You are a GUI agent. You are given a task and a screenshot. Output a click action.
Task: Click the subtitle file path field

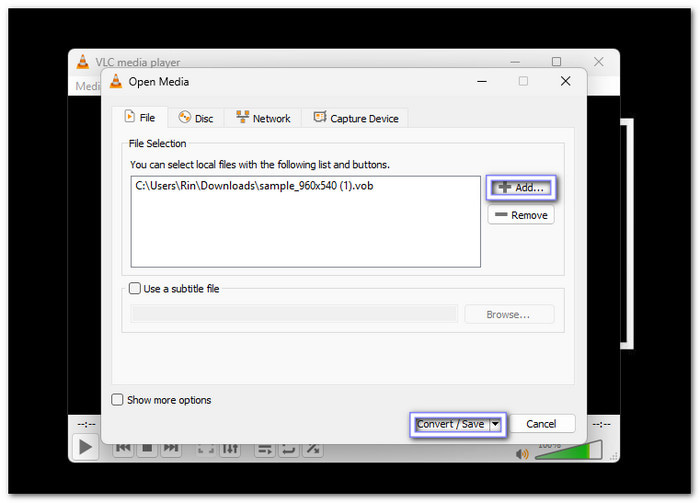pyautogui.click(x=295, y=314)
